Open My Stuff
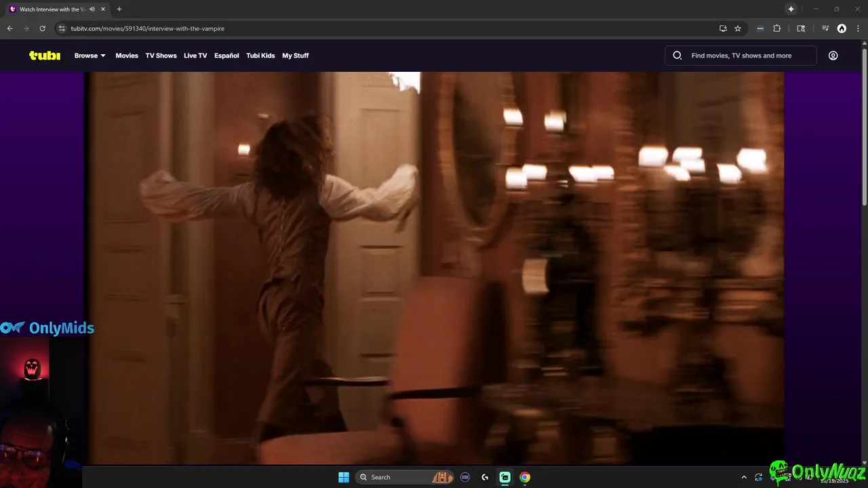Screen dimensions: 868x488 (x=295, y=56)
